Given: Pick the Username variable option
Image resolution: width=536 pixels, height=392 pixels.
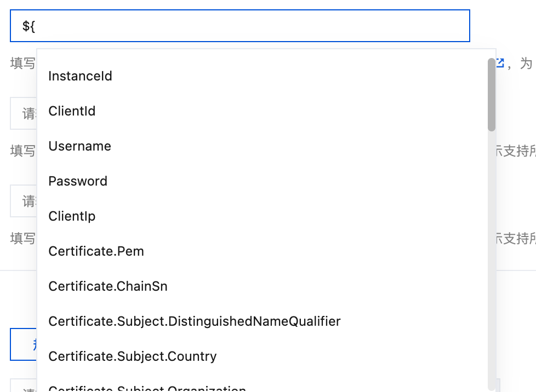Looking at the screenshot, I should [80, 146].
